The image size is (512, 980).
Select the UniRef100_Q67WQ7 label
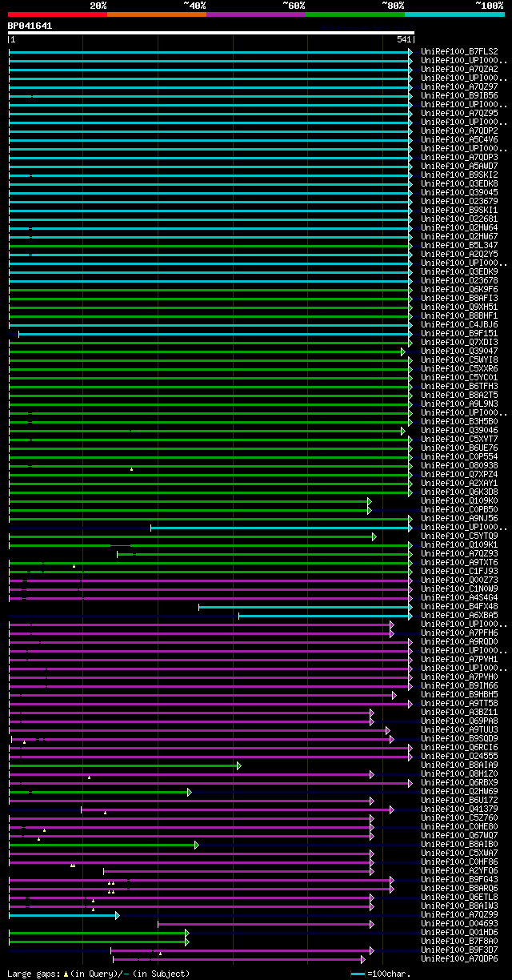459,836
